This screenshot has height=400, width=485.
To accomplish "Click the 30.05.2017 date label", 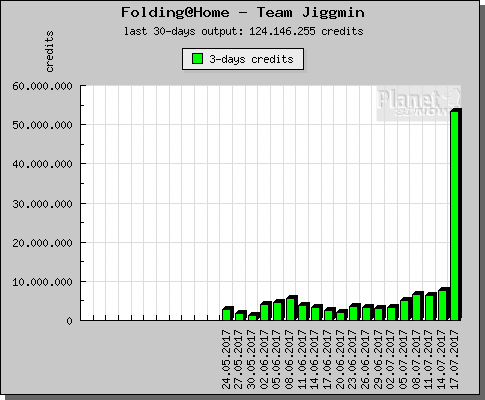I will (x=252, y=359).
